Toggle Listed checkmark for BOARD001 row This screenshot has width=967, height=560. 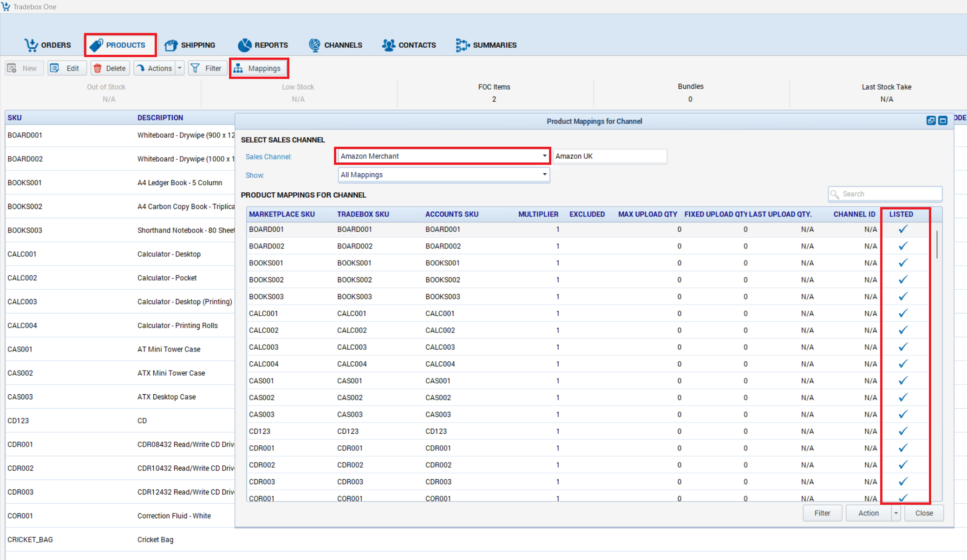click(903, 229)
